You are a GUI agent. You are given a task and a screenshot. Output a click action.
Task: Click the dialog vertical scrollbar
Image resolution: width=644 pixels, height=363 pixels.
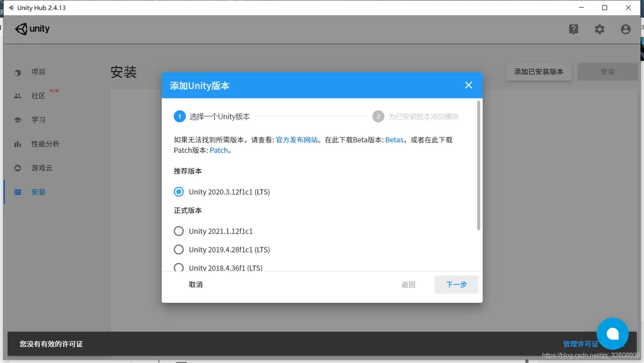tap(479, 165)
